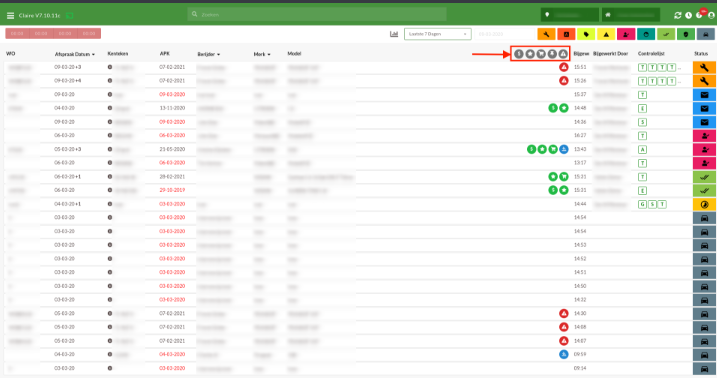The image size is (717, 378).
Task: Click blue mail status on 15:37 row
Action: [704, 95]
